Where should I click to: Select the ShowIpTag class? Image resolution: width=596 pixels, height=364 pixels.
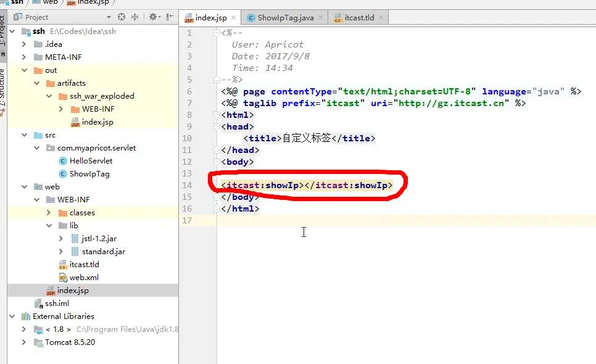(x=89, y=173)
